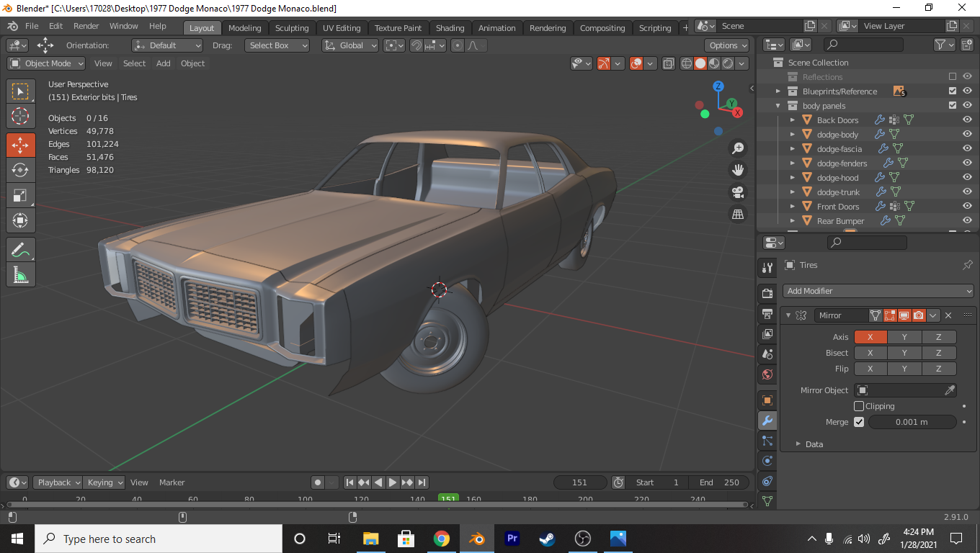Open the Object Mode dropdown
Screen dimensions: 980x553
pos(46,63)
